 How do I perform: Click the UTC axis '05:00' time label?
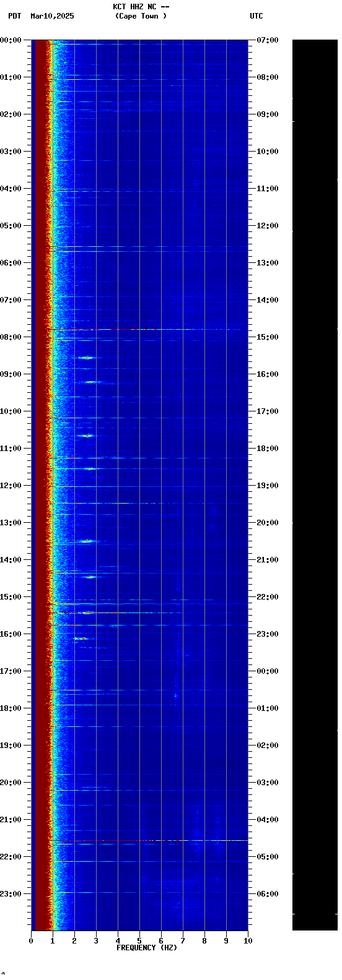pos(268,857)
